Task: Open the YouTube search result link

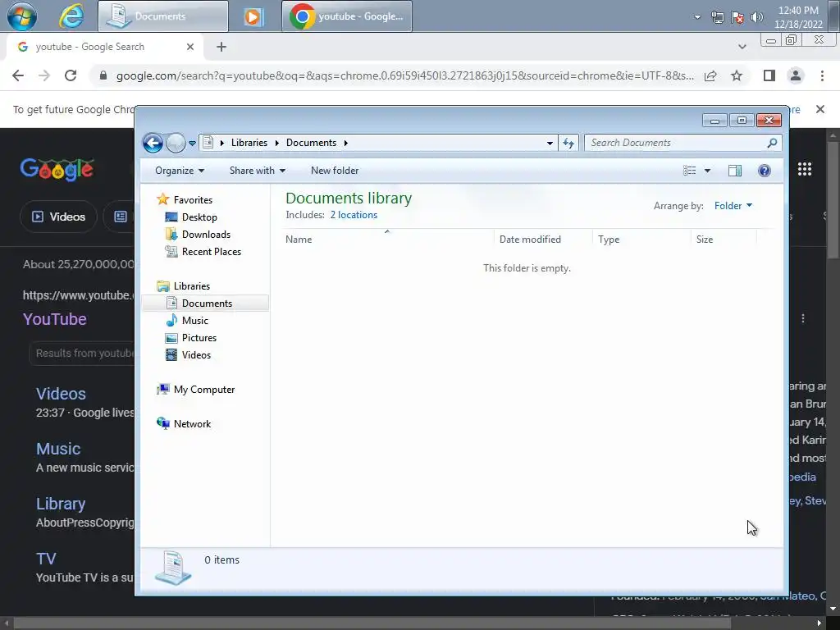Action: coord(55,319)
